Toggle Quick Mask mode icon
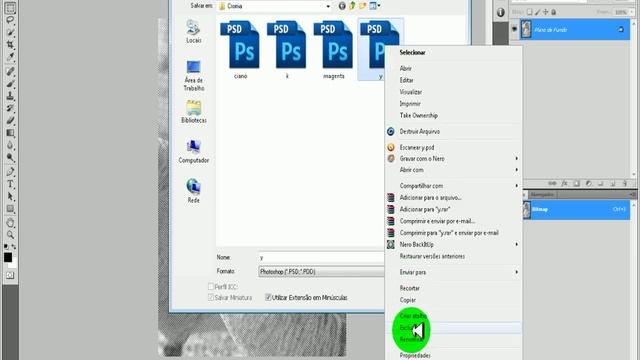 click(10, 276)
